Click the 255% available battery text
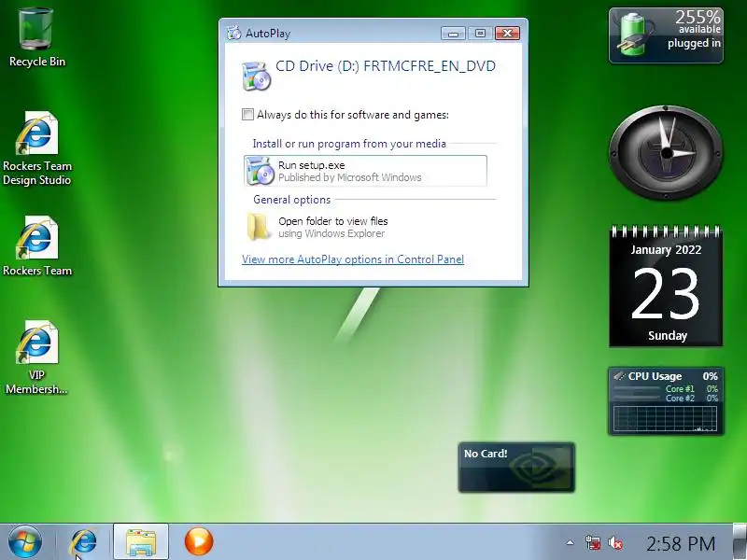The width and height of the screenshot is (747, 560). pos(698,22)
